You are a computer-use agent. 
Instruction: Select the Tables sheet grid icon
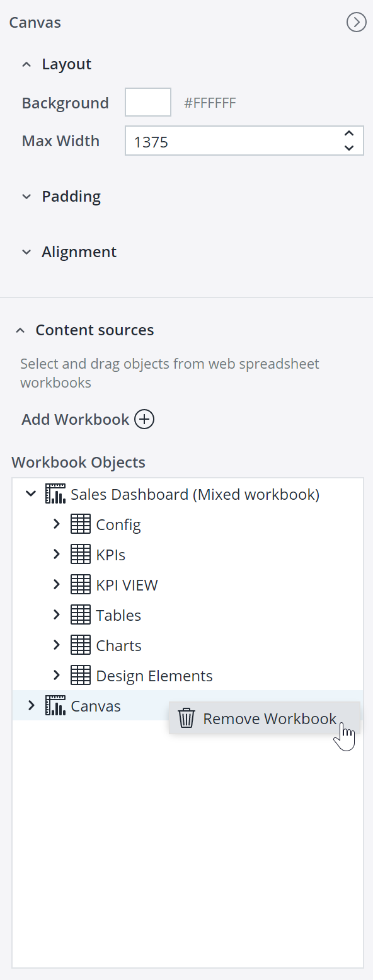(81, 614)
